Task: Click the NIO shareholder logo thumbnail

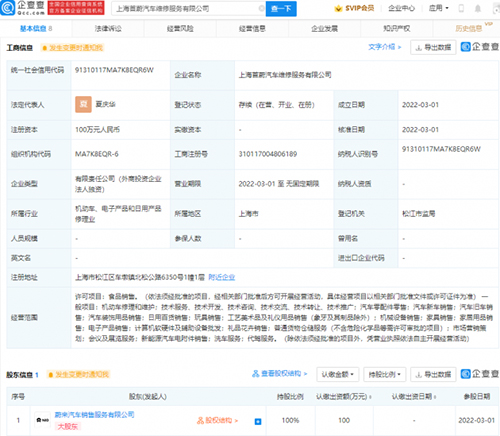Action: pos(42,420)
